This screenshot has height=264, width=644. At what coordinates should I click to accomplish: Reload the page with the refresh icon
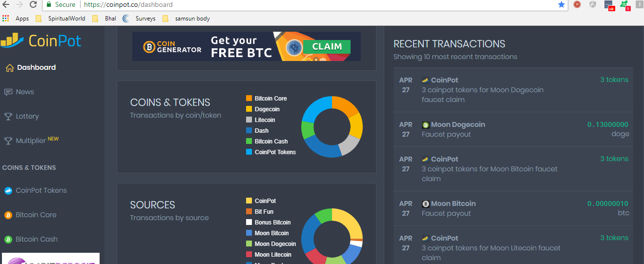(x=33, y=4)
